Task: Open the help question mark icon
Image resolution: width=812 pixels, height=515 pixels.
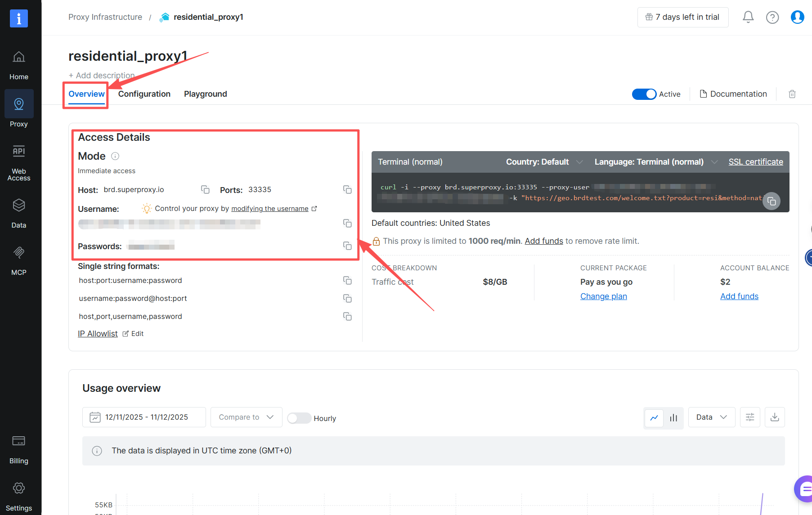Action: tap(772, 17)
